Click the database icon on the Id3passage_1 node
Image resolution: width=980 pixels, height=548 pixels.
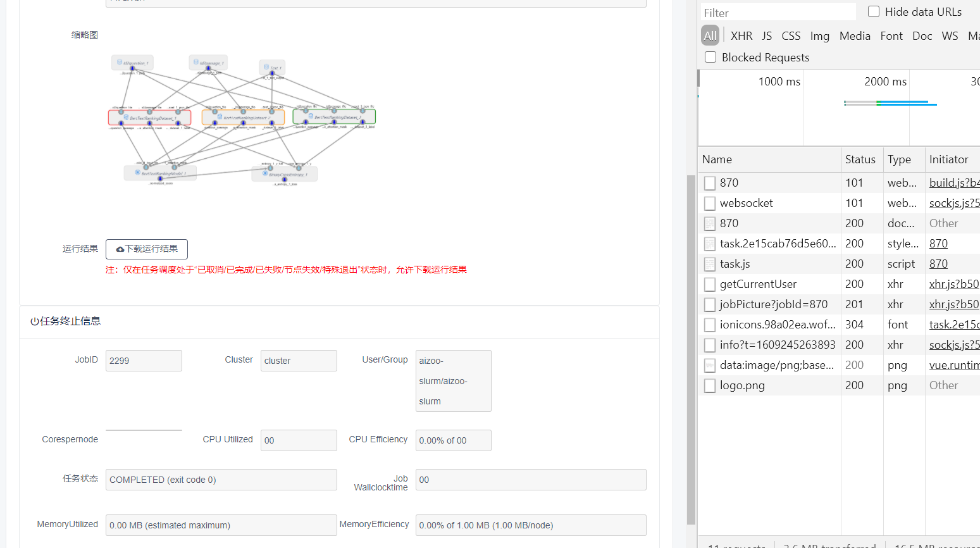[195, 63]
